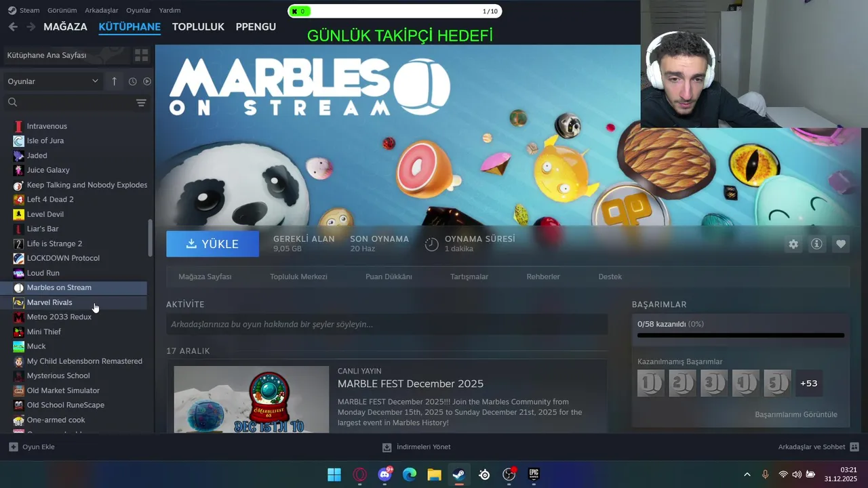Go forward with the right arrow
The height and width of the screenshot is (488, 868).
[31, 26]
